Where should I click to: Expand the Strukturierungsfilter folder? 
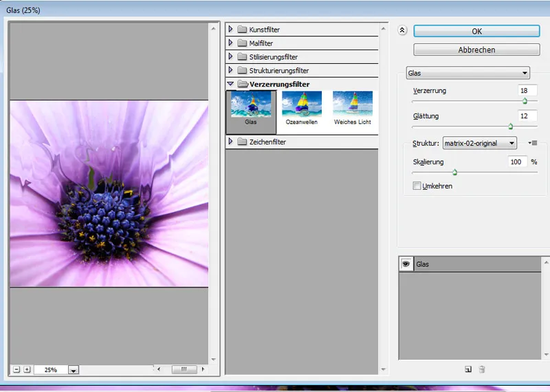click(x=230, y=70)
